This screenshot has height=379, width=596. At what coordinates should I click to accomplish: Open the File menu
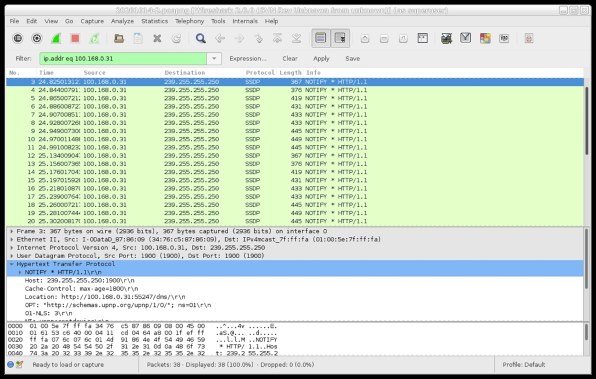[14, 21]
